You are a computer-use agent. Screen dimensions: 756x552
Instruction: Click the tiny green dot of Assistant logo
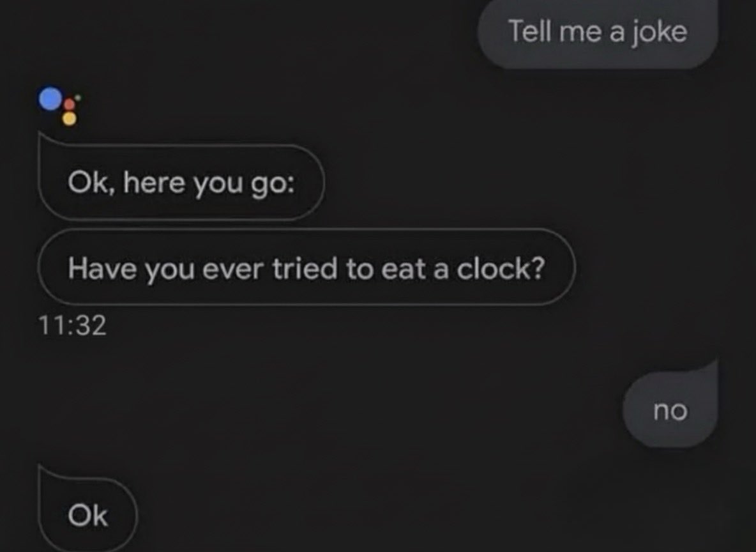[78, 97]
